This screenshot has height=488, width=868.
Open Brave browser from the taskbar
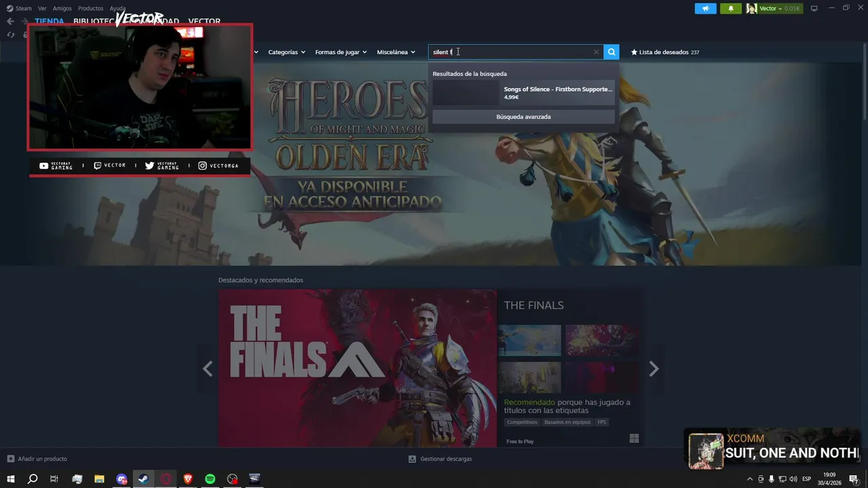click(x=188, y=479)
